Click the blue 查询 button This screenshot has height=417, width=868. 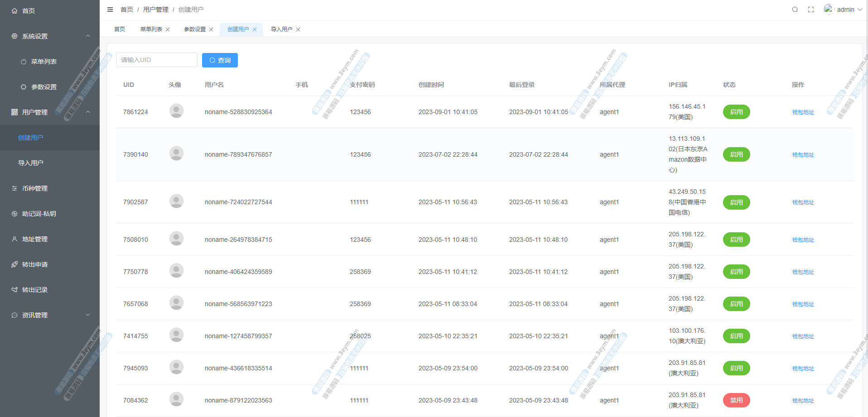coord(220,60)
